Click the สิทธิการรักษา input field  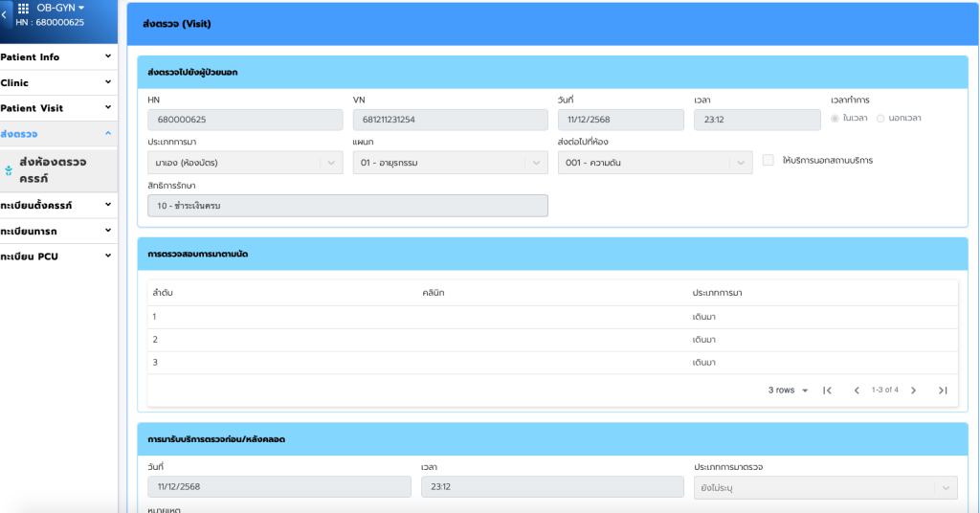(x=347, y=206)
